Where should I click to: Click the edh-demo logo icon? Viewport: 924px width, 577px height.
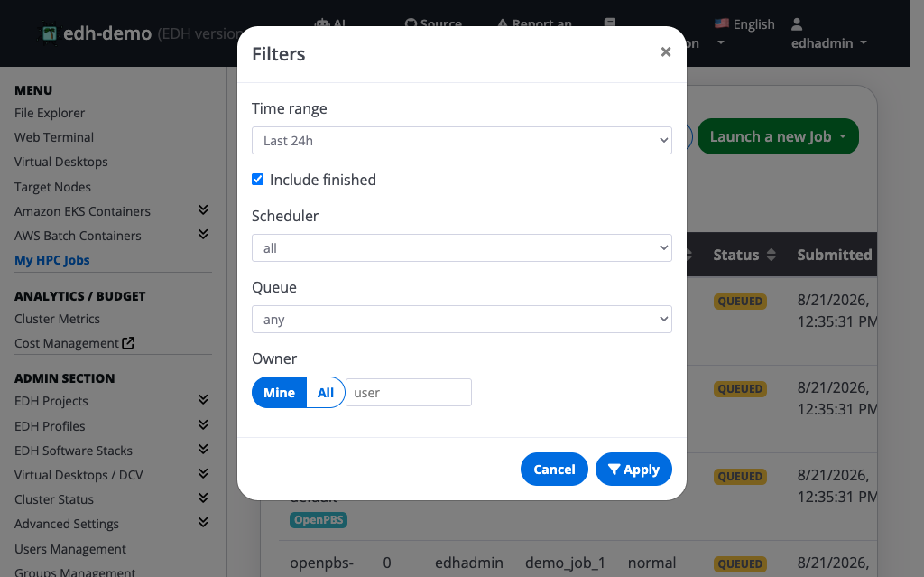[x=49, y=33]
